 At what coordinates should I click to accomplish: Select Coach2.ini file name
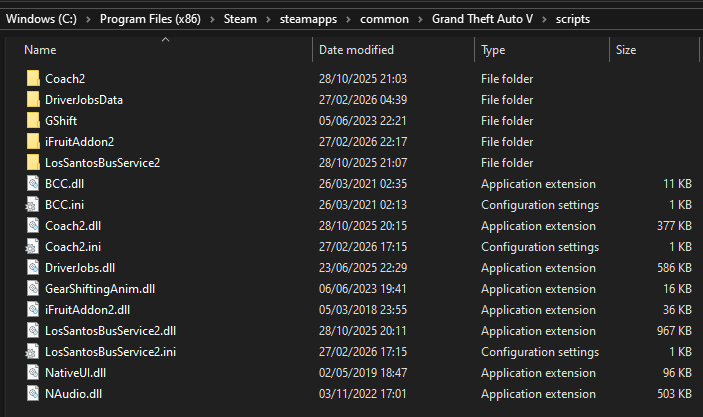(x=73, y=247)
